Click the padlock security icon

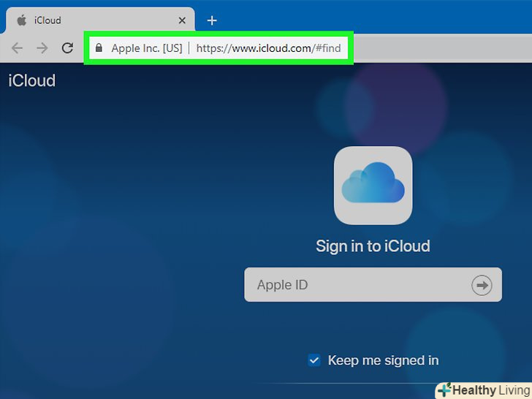99,48
